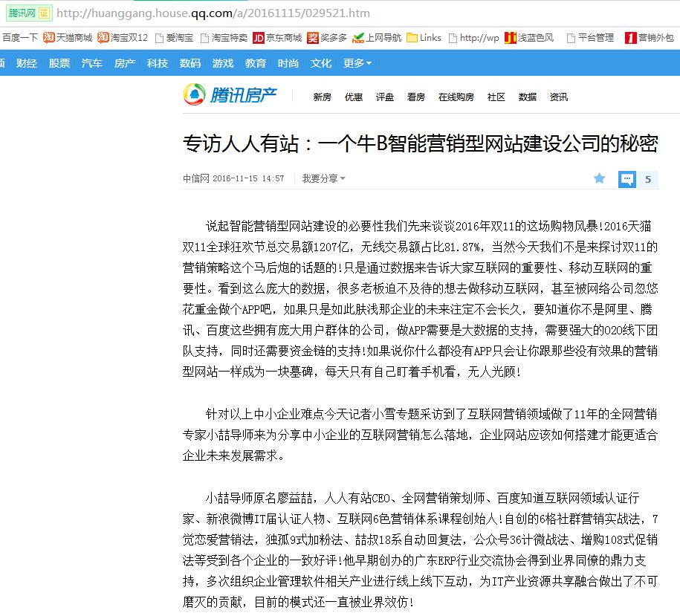Go to 社区 section
The width and height of the screenshot is (680, 616).
point(496,97)
